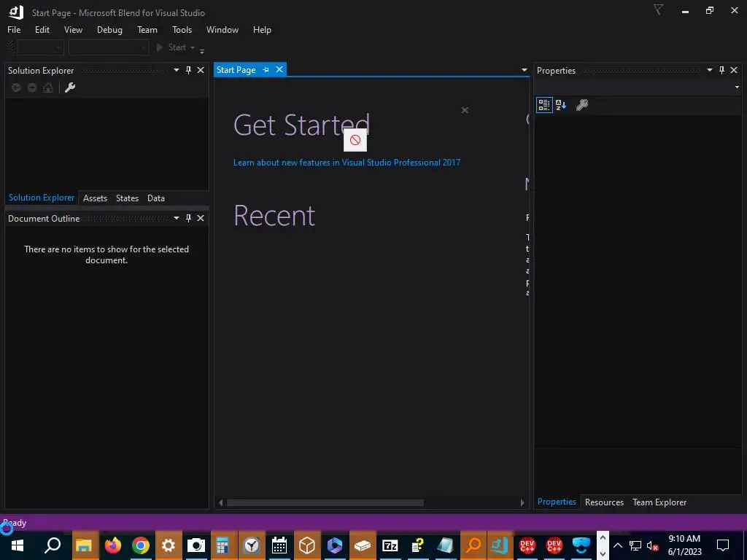Click the Solution Explorer Home icon
Screen dimensions: 747x560
(48, 87)
